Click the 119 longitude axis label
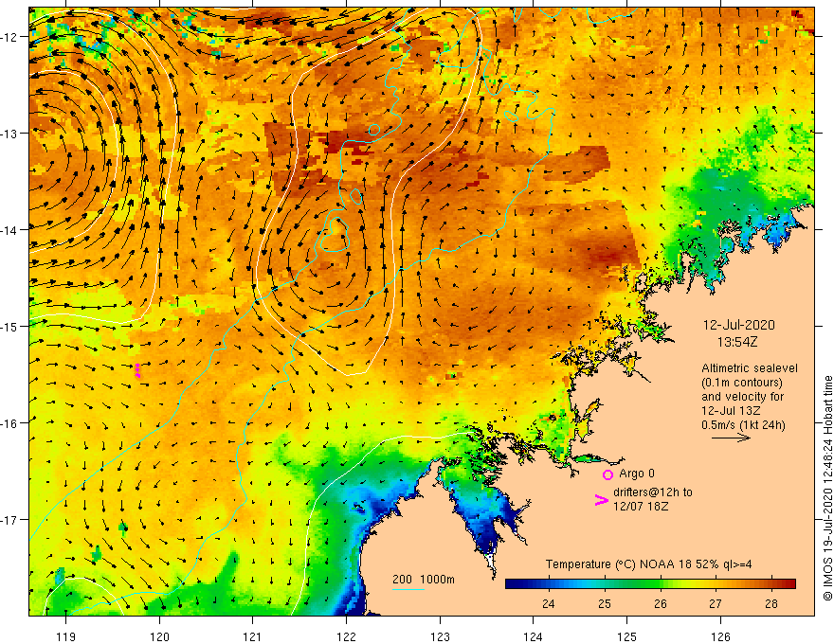 66,637
